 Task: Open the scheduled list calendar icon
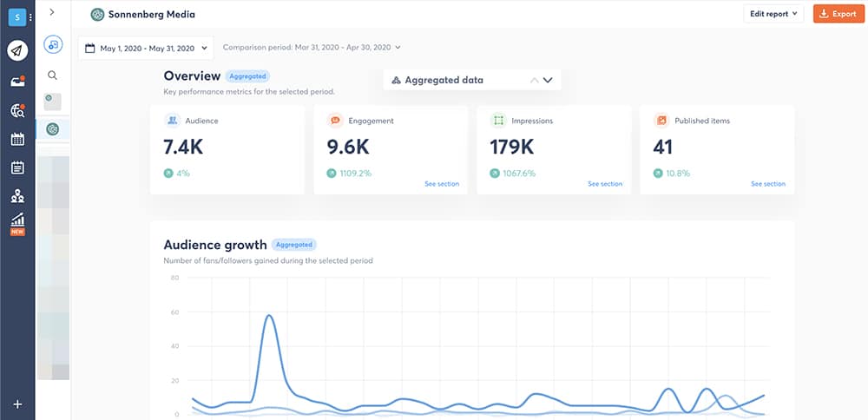[17, 167]
